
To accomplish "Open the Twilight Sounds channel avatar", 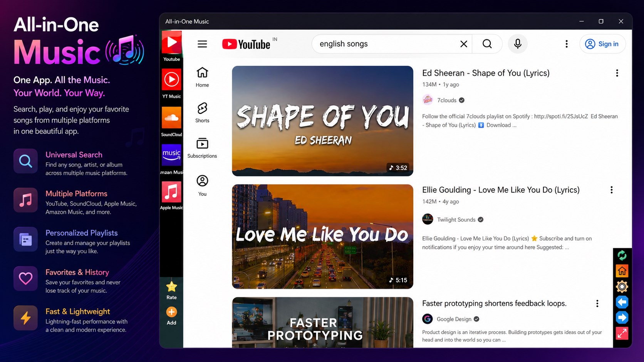I will click(x=428, y=219).
